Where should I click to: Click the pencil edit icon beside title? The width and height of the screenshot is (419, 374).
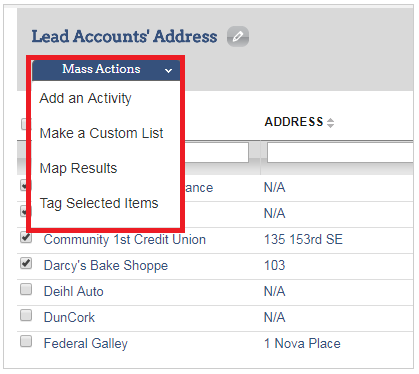[x=238, y=36]
